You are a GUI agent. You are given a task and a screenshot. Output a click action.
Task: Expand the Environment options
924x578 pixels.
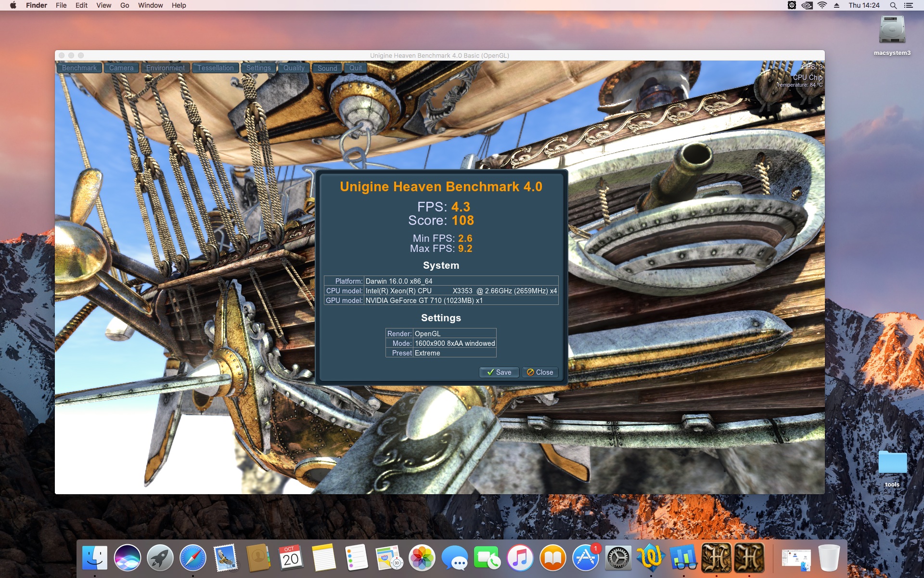pos(165,68)
